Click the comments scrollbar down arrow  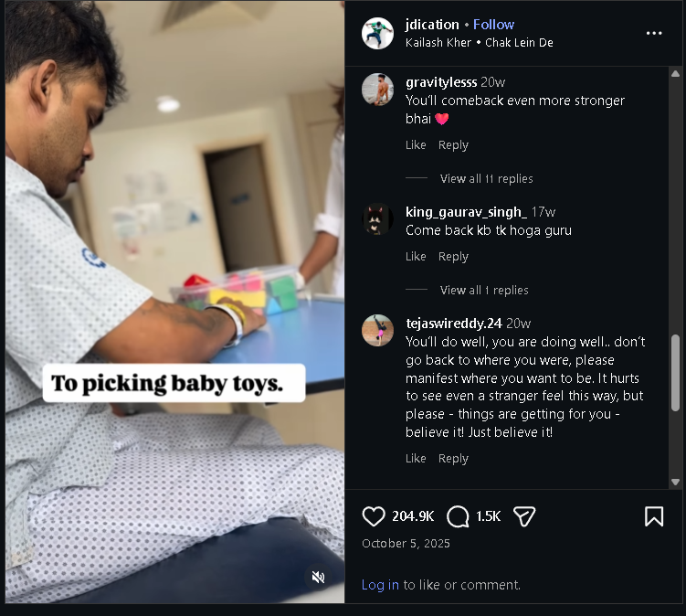(x=676, y=482)
